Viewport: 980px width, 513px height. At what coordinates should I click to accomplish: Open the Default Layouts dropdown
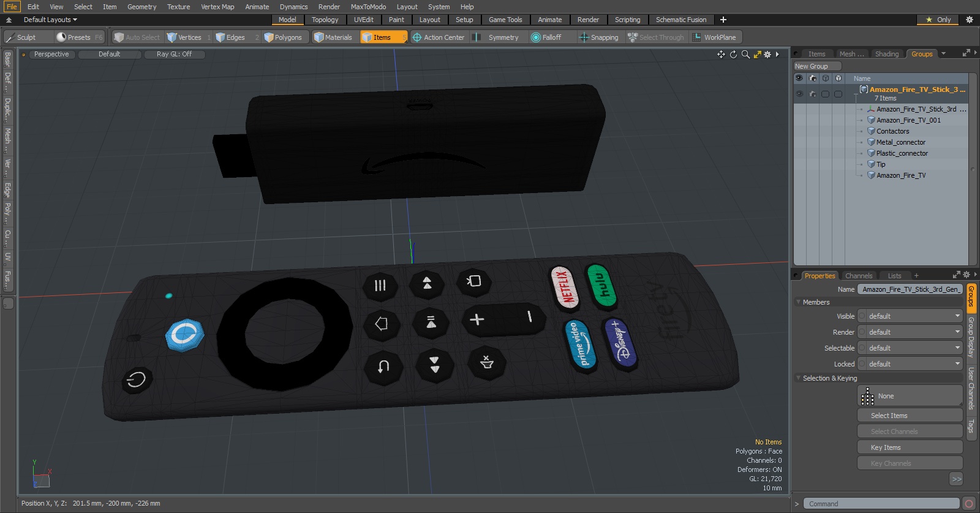[x=50, y=20]
